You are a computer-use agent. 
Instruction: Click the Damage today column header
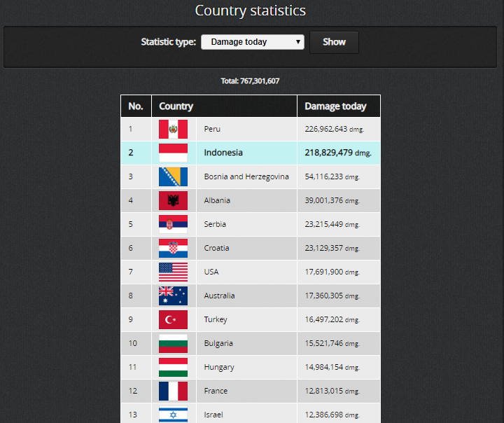(335, 106)
